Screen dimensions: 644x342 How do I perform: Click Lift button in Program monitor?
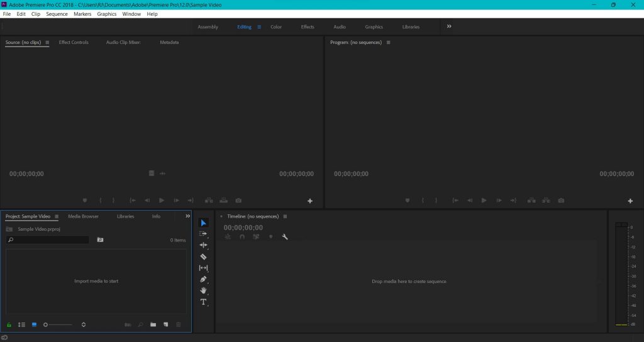(531, 201)
